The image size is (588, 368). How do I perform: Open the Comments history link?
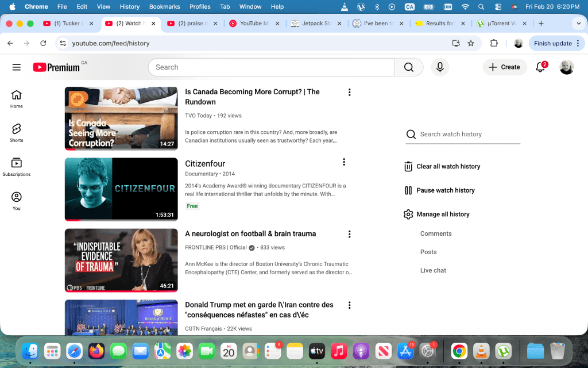tap(436, 233)
